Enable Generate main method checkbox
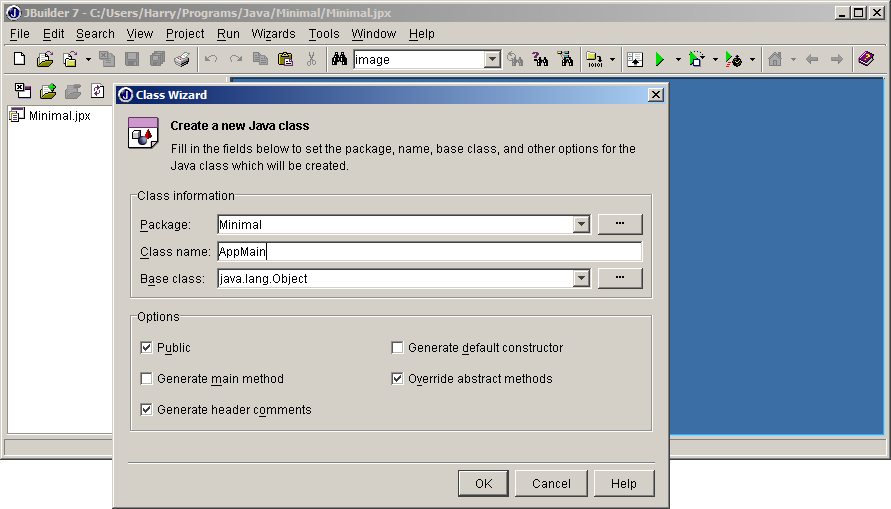 click(147, 379)
